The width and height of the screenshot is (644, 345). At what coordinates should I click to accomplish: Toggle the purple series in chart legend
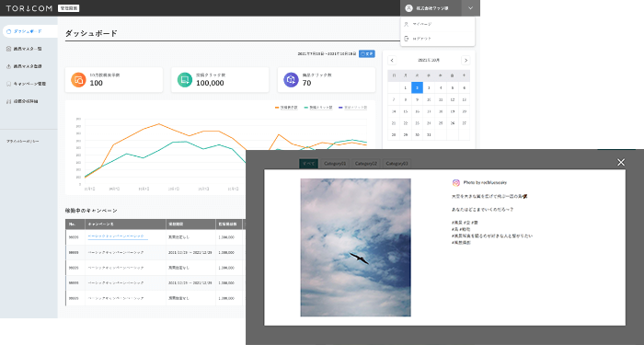click(352, 108)
